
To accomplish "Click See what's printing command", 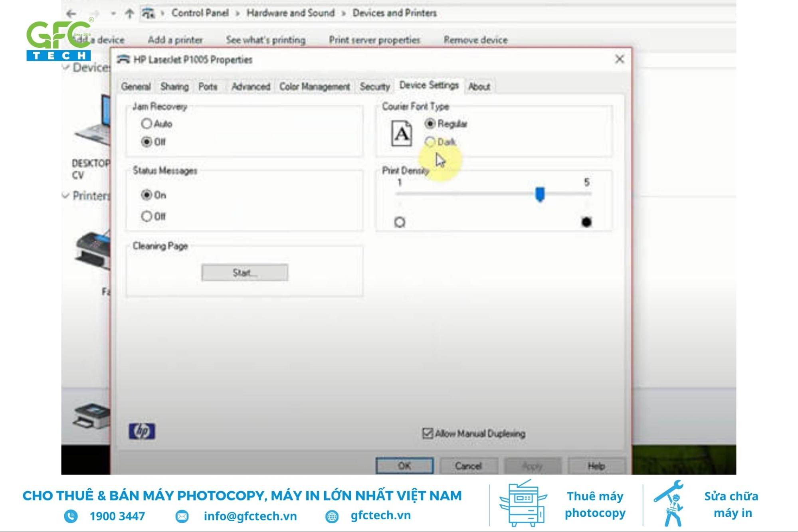I will click(x=265, y=40).
